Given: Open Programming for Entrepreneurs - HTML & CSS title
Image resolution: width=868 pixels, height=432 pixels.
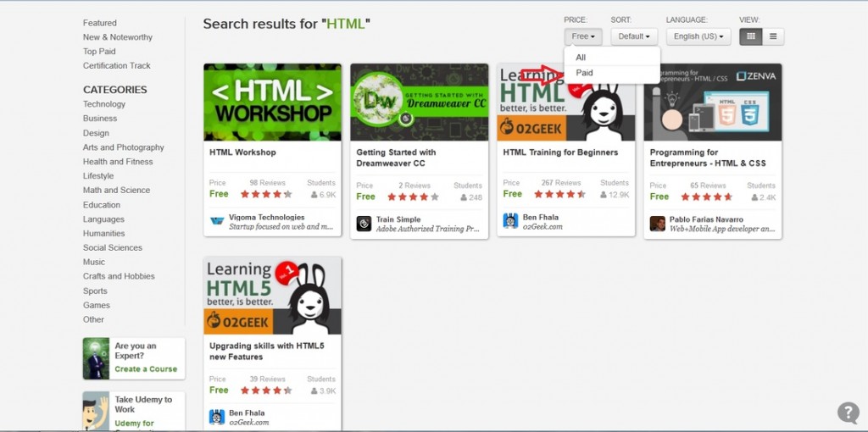Looking at the screenshot, I should pyautogui.click(x=708, y=158).
